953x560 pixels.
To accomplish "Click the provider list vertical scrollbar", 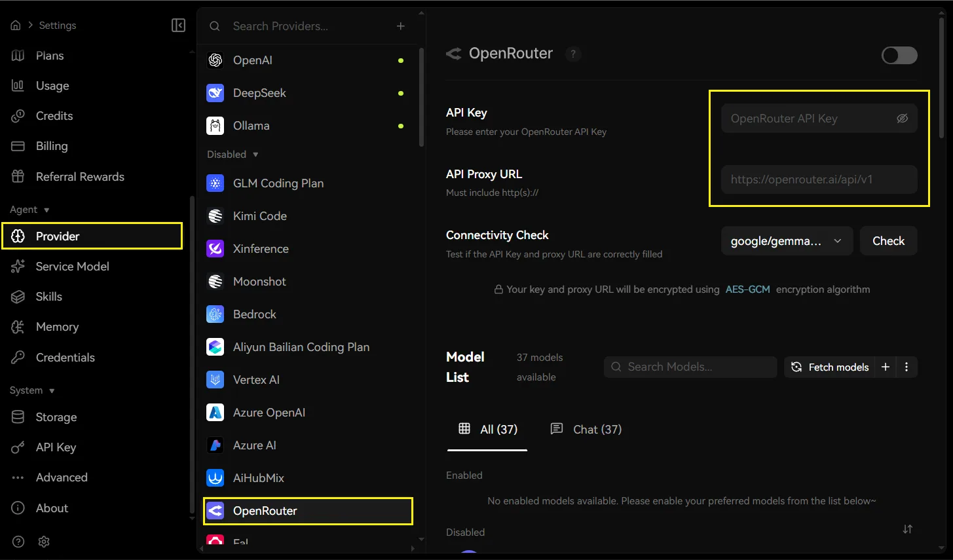I will [421, 97].
